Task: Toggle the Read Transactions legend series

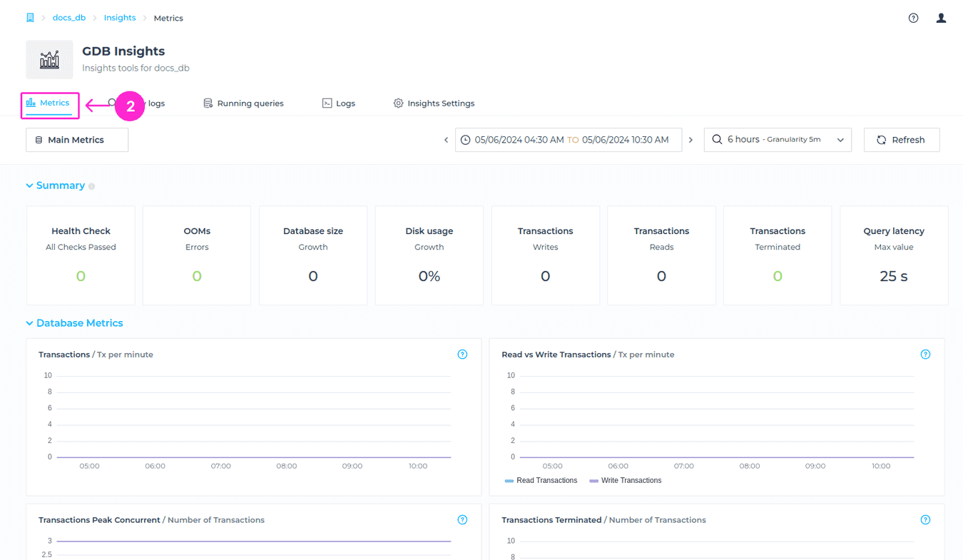Action: click(541, 481)
